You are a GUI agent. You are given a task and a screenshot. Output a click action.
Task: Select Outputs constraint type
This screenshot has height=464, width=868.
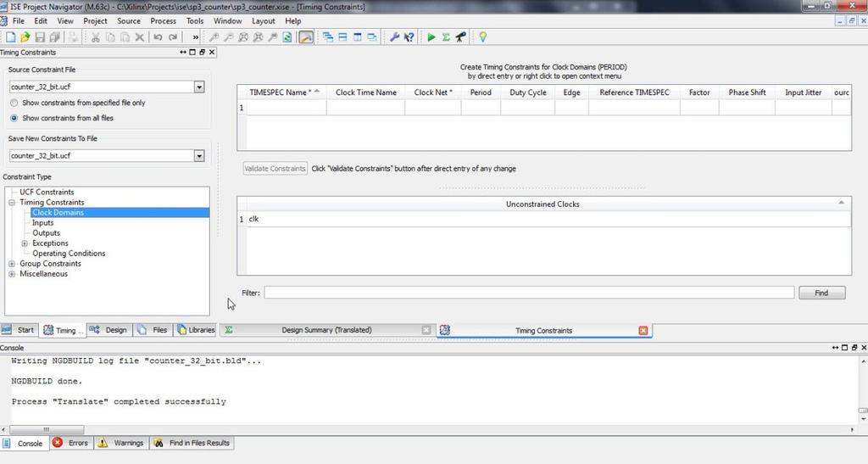click(46, 233)
